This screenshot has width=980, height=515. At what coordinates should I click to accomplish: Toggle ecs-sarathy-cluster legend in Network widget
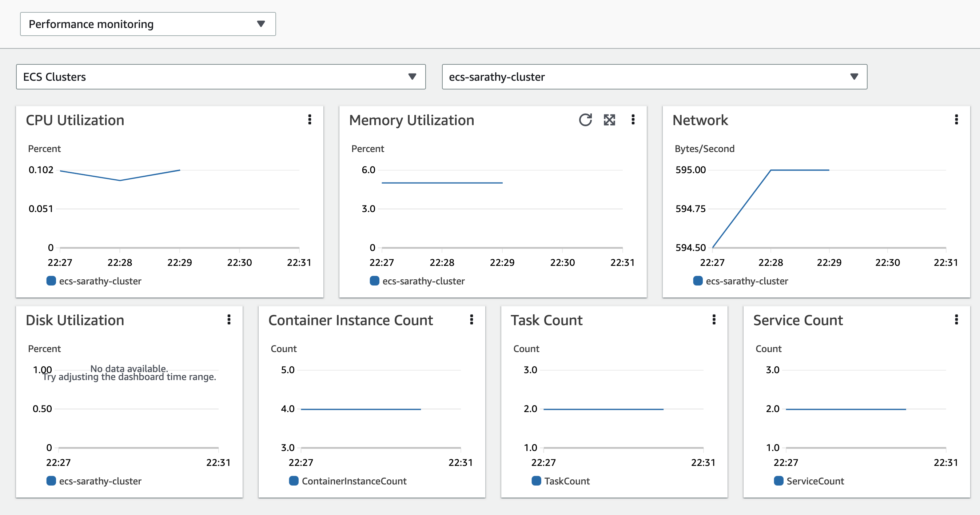(x=747, y=281)
